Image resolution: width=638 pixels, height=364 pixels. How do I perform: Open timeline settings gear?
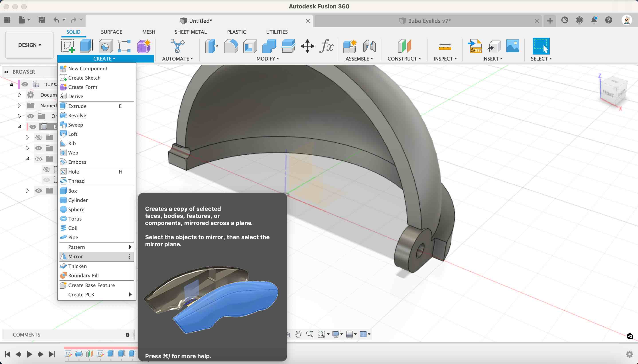[x=629, y=354]
